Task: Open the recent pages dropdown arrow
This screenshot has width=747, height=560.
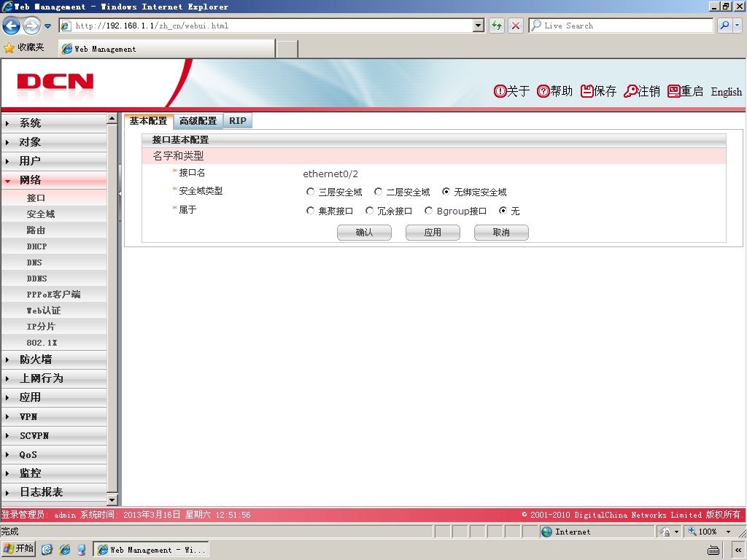Action: (x=47, y=26)
